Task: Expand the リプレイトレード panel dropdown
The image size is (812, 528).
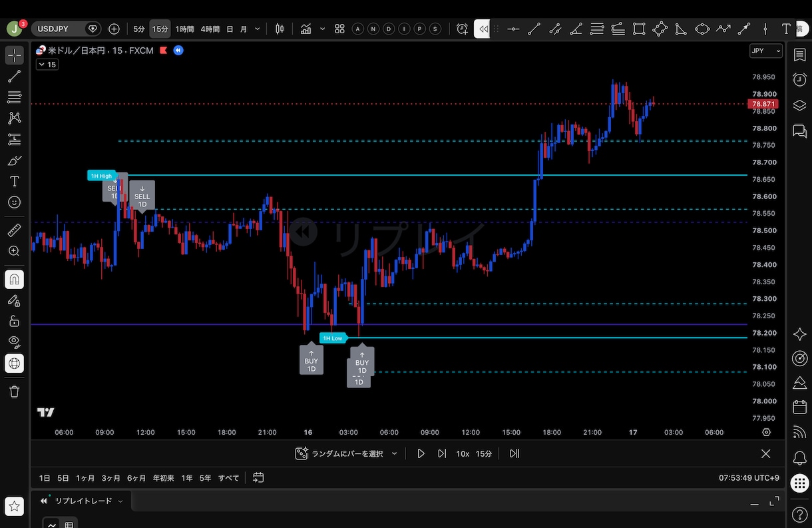Action: 120,501
